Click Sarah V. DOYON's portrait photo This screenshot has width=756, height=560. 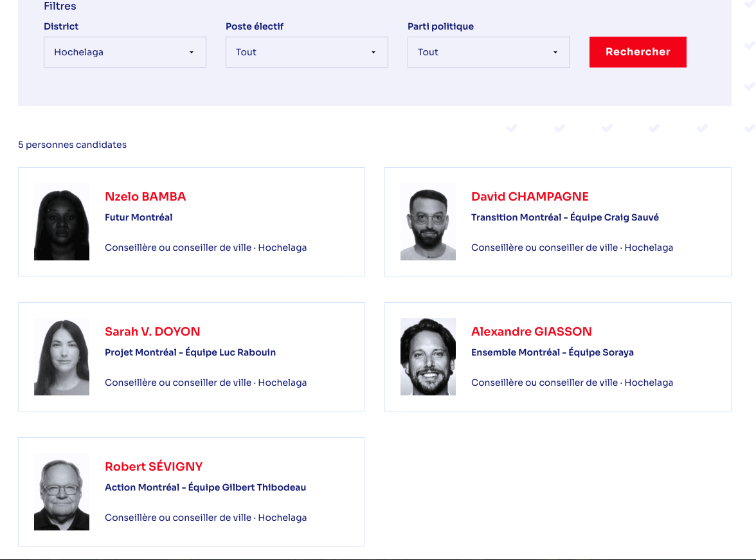click(62, 357)
